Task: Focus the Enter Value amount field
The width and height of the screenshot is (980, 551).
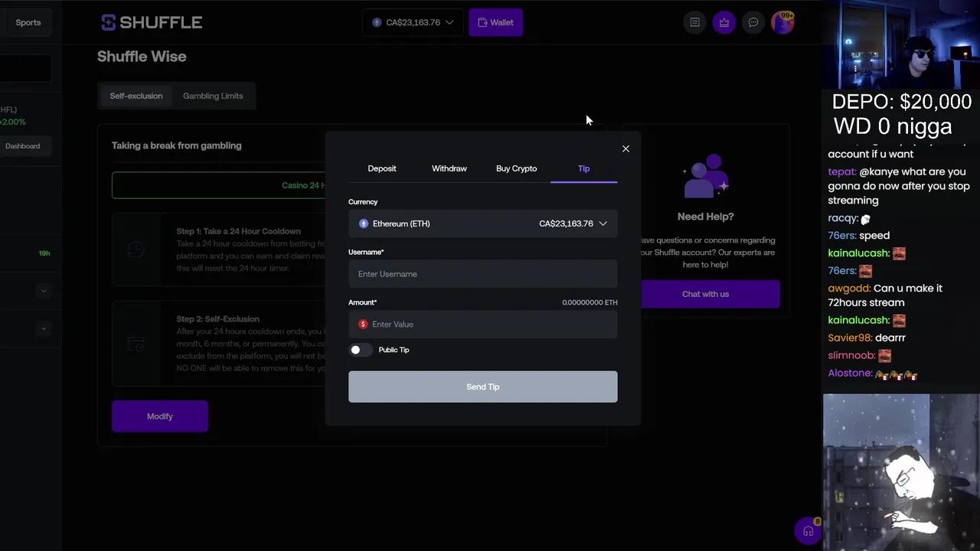Action: 482,324
